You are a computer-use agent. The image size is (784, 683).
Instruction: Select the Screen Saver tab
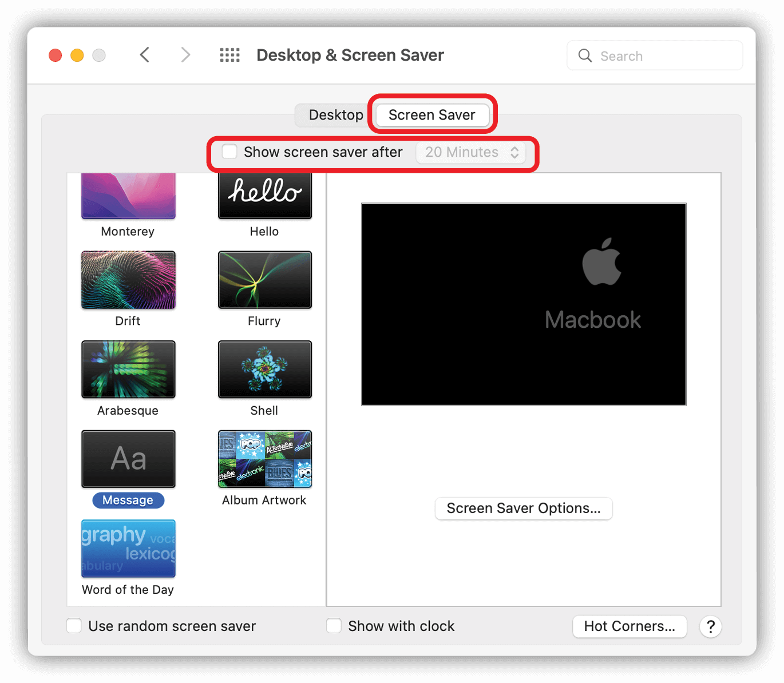[x=432, y=115]
